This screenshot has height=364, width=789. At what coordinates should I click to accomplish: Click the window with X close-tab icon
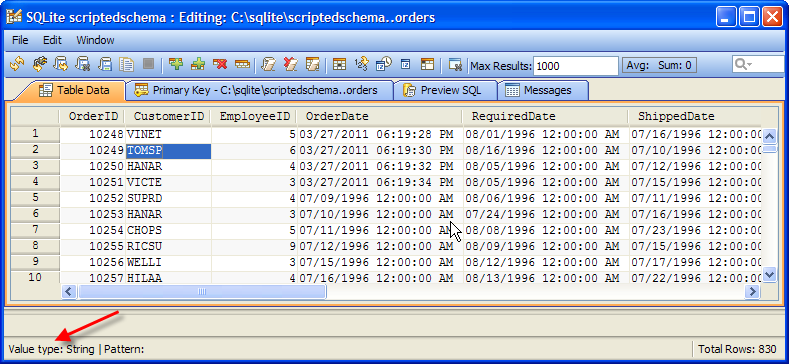pyautogui.click(x=455, y=64)
